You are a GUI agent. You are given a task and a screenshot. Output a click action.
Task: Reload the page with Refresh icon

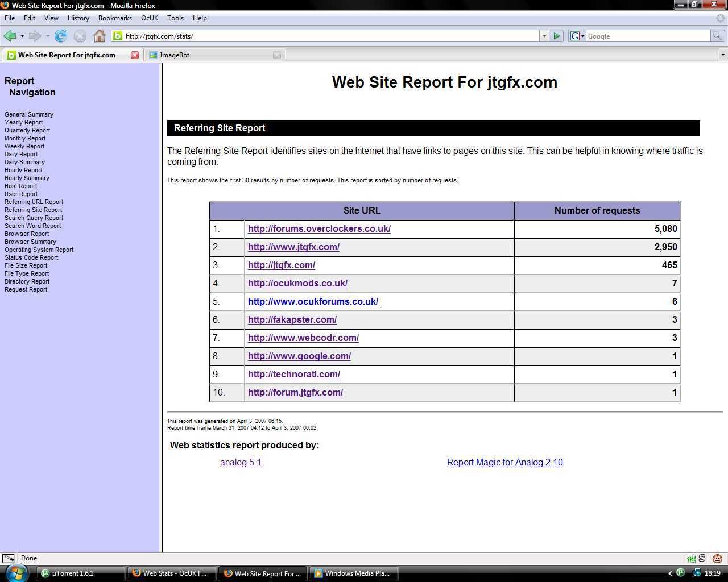[61, 36]
